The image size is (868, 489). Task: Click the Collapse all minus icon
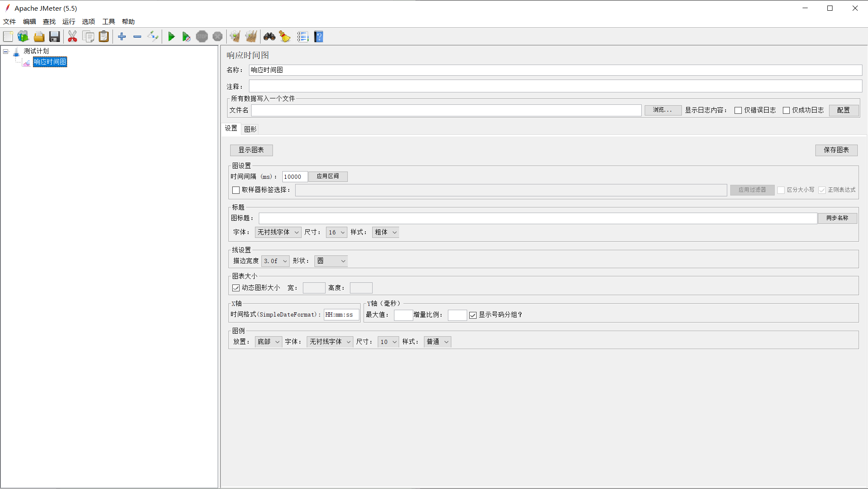[137, 37]
